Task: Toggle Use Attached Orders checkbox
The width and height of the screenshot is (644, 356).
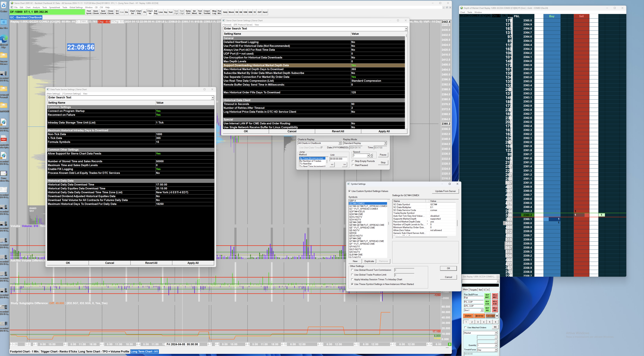Action: [x=465, y=327]
